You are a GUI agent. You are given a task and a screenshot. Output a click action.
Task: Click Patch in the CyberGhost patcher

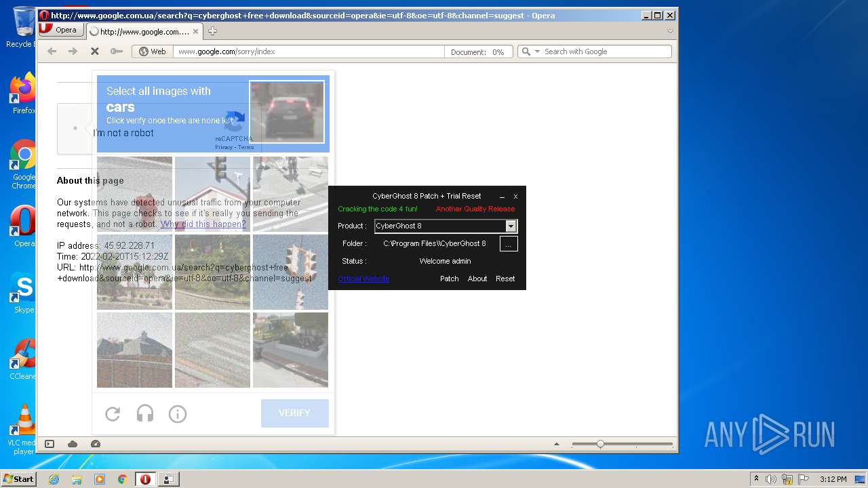click(450, 279)
